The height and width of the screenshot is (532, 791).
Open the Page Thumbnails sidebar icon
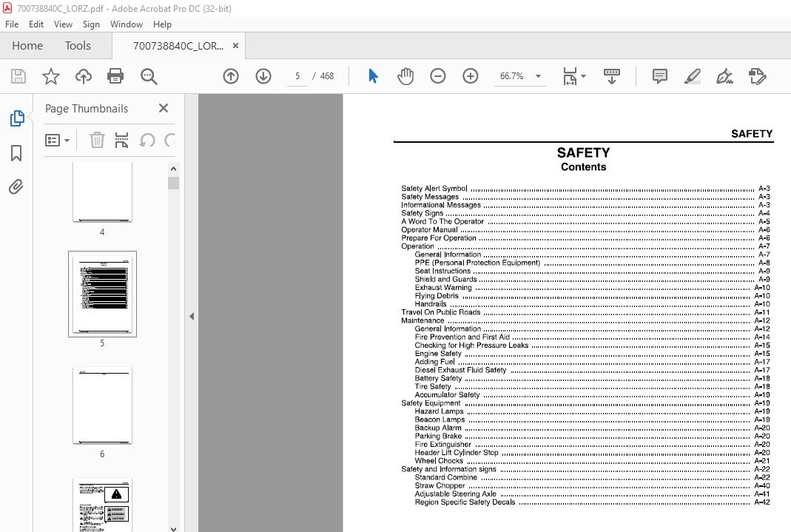(x=16, y=118)
